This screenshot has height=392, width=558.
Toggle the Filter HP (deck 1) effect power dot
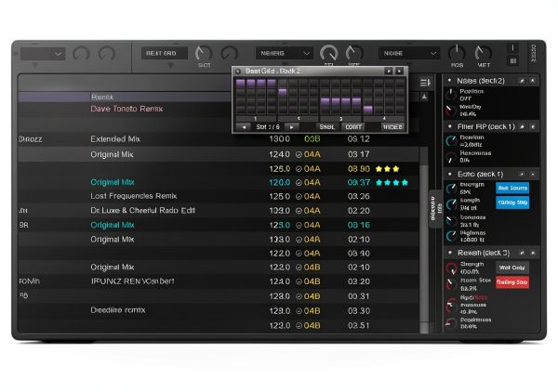click(450, 126)
